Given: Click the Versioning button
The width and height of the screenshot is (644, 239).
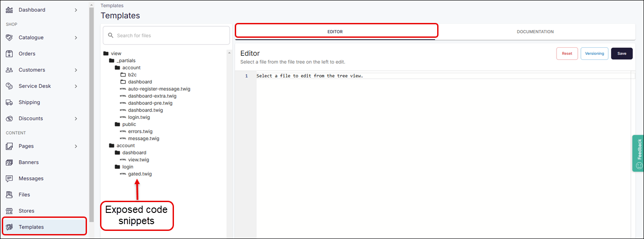Looking at the screenshot, I should tap(594, 54).
